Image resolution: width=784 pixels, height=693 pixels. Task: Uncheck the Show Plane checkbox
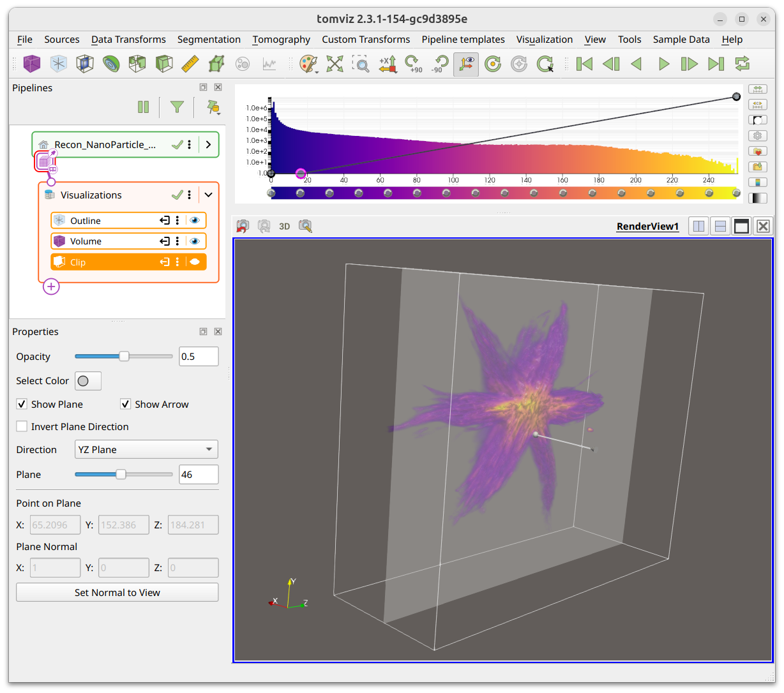[x=22, y=404]
